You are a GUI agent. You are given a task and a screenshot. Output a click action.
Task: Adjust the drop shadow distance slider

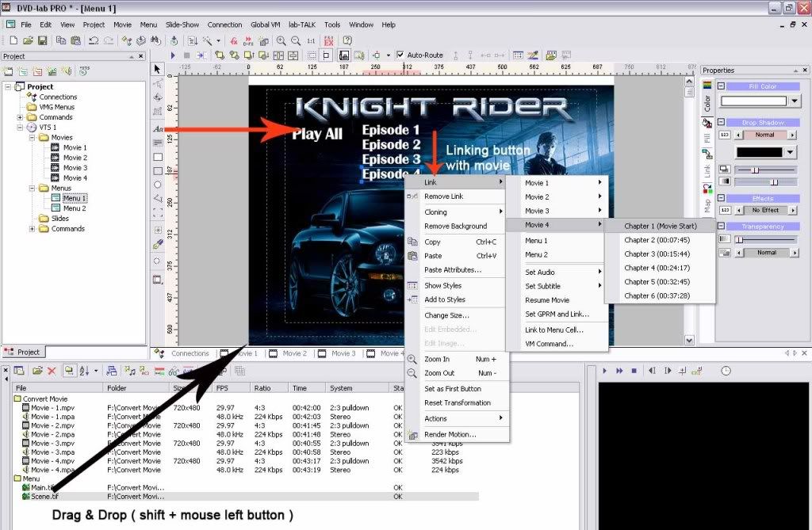[767, 170]
